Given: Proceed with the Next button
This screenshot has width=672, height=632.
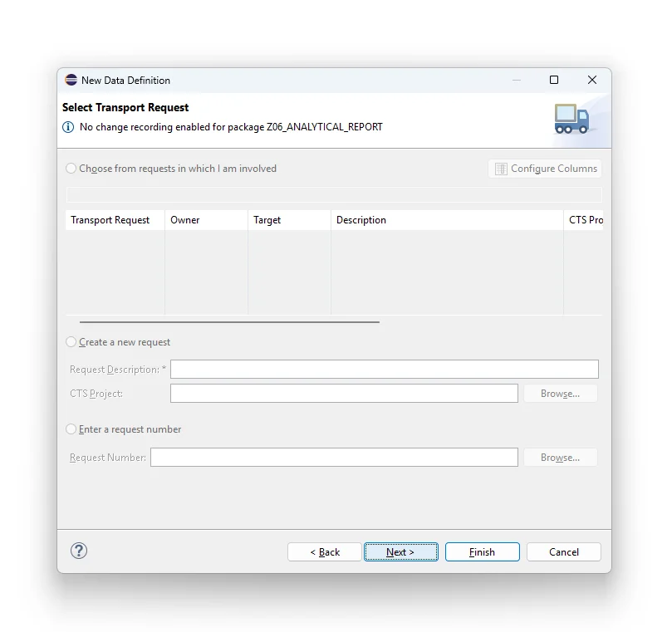Looking at the screenshot, I should [x=400, y=552].
